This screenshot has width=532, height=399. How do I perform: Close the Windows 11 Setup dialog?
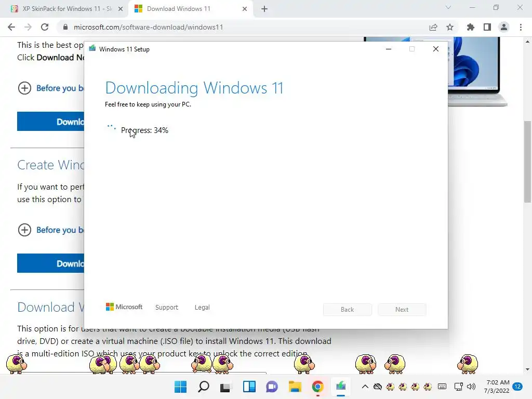click(436, 49)
